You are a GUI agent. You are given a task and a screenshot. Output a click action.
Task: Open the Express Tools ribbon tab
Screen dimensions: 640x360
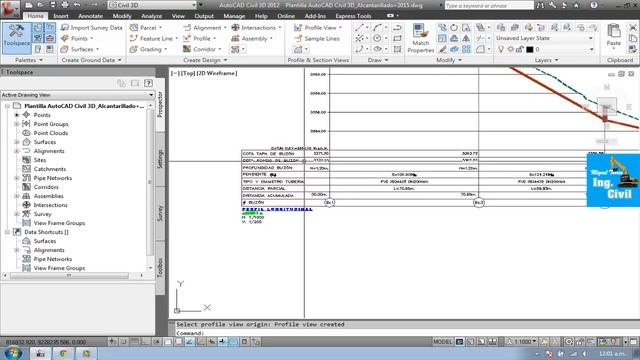click(x=353, y=16)
